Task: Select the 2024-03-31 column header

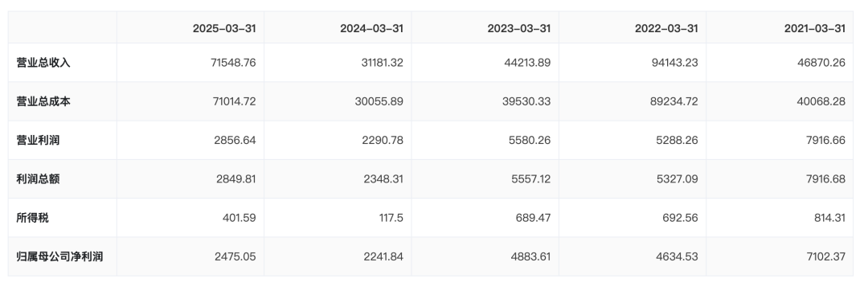Action: coord(371,28)
